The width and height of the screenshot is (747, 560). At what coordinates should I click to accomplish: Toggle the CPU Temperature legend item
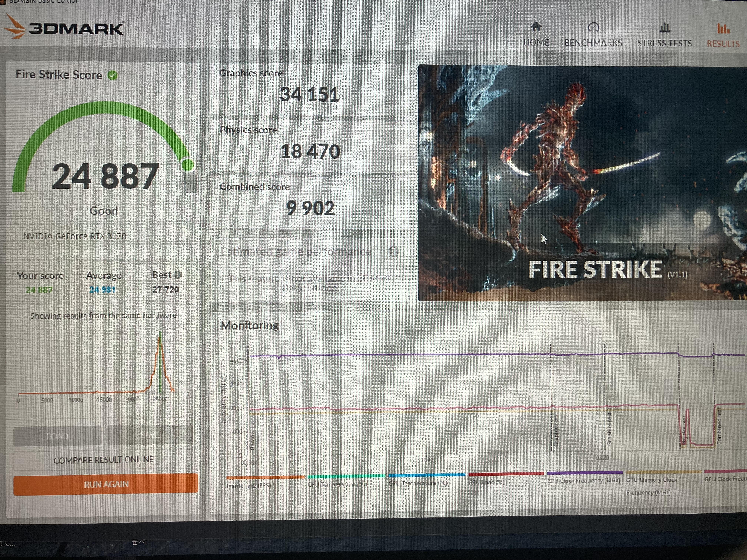pyautogui.click(x=337, y=484)
